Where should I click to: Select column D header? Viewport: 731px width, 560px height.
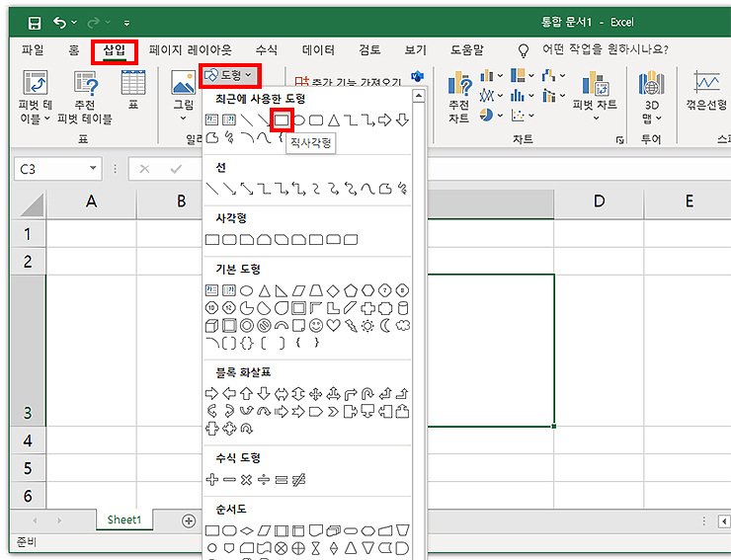click(x=599, y=201)
